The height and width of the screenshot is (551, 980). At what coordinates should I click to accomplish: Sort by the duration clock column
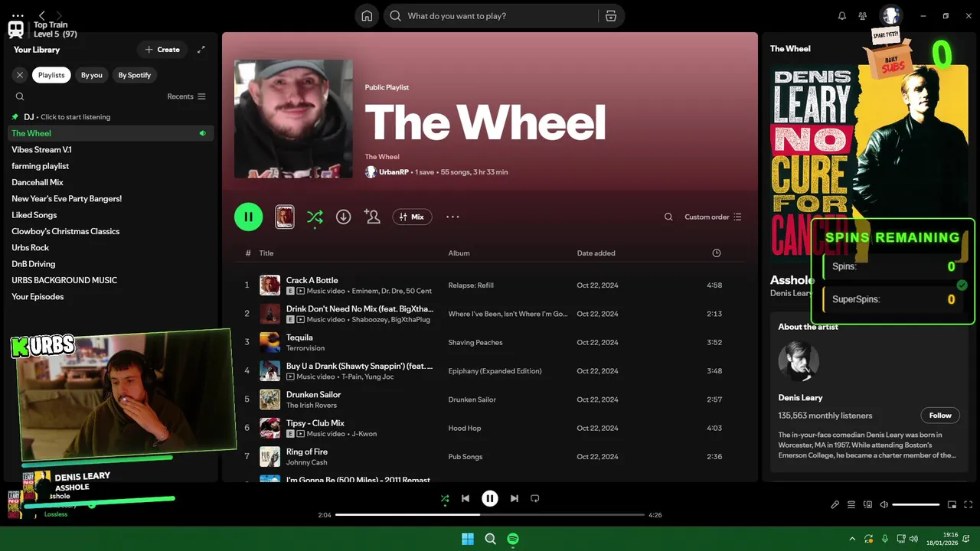pos(717,253)
